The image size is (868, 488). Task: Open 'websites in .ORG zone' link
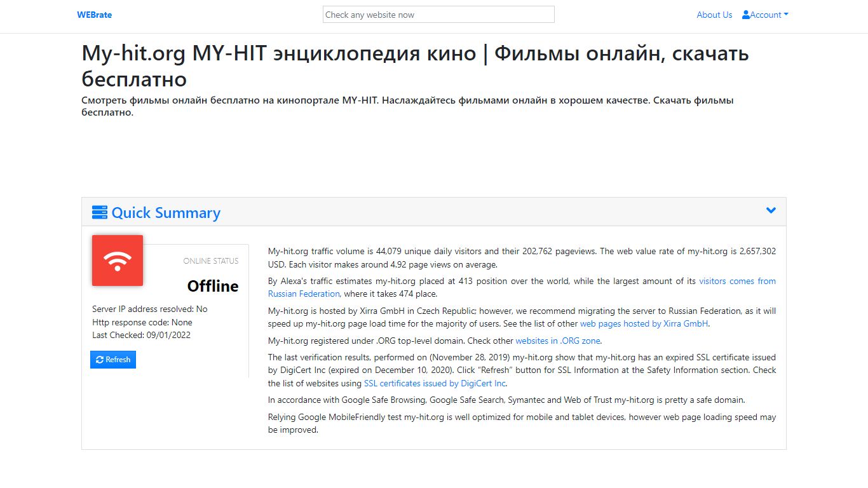coord(557,341)
